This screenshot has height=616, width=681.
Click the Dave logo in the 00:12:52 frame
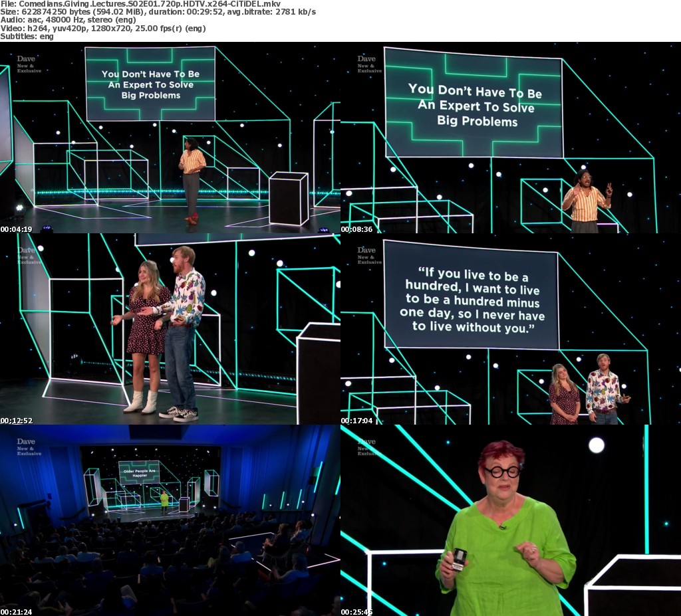[x=26, y=251]
